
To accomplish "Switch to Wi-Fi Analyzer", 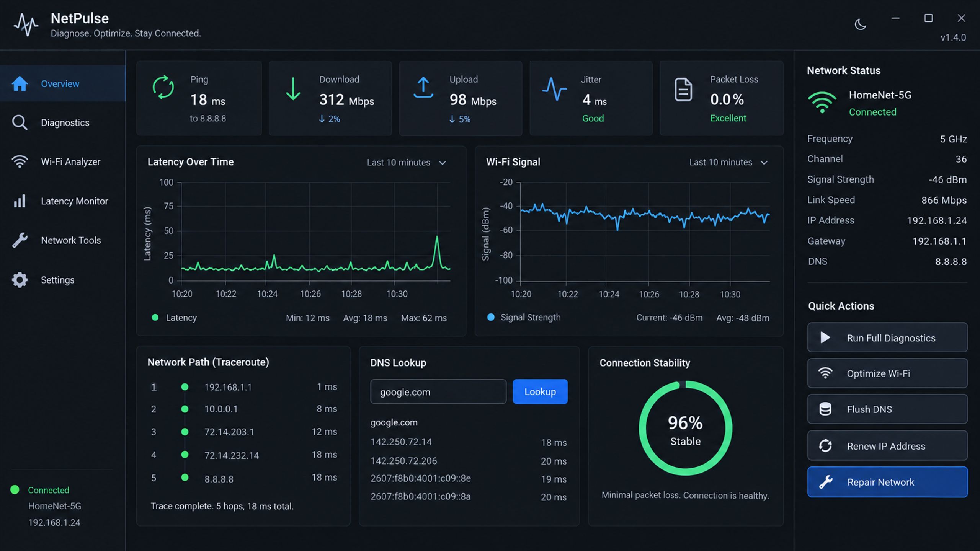I will pos(63,161).
